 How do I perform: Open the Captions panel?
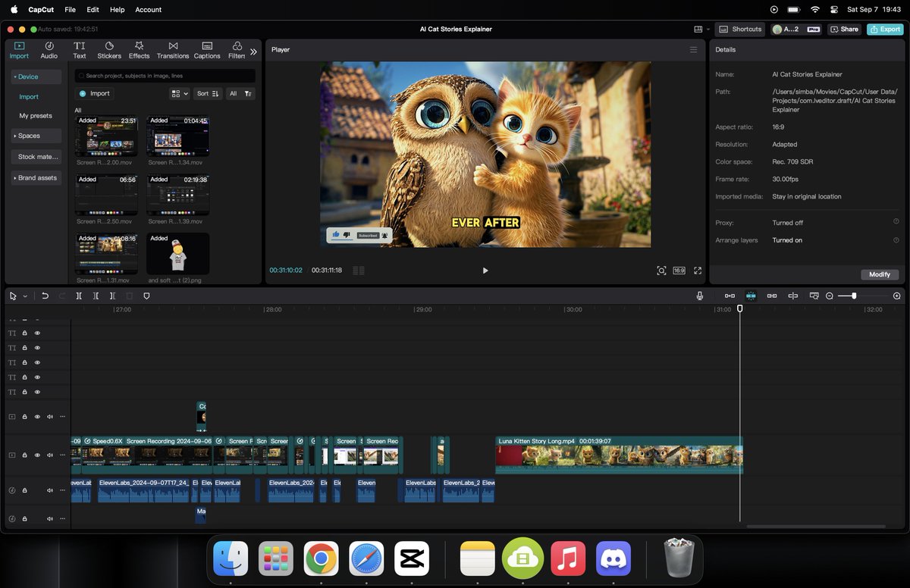click(207, 50)
